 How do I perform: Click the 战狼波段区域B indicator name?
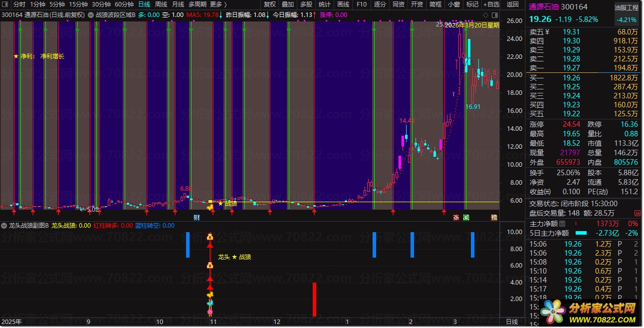tap(115, 15)
